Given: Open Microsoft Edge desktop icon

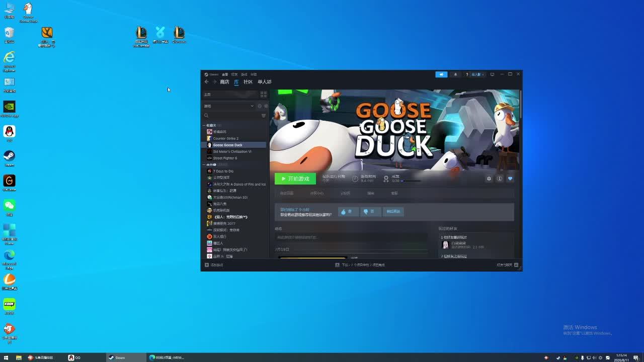Looking at the screenshot, I should [x=9, y=259].
